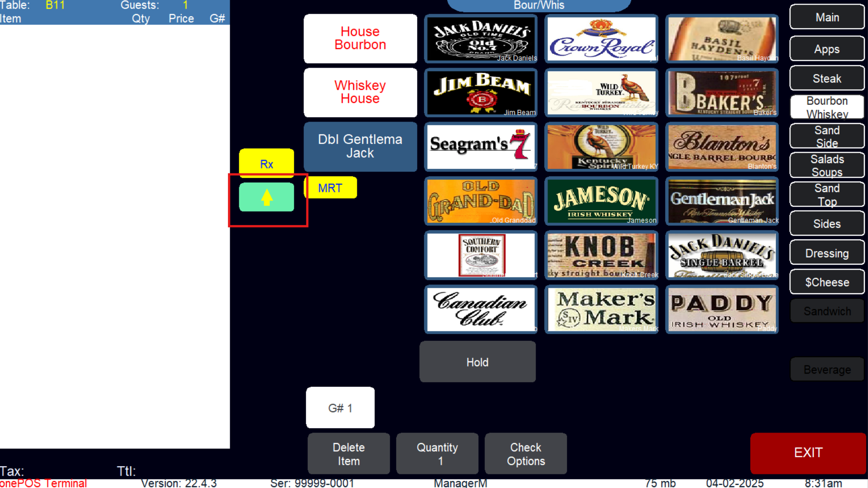The height and width of the screenshot is (488, 868).
Task: Open Check Options
Action: (526, 454)
